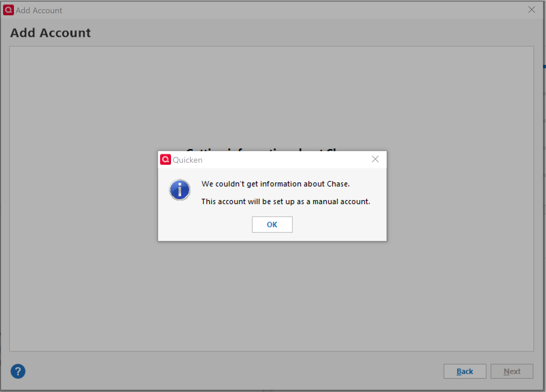
Task: Click Next in the Add Account wizard
Action: (x=512, y=371)
